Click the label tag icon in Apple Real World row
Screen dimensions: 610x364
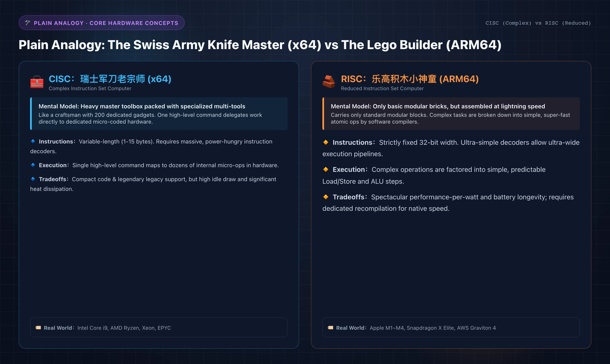331,328
